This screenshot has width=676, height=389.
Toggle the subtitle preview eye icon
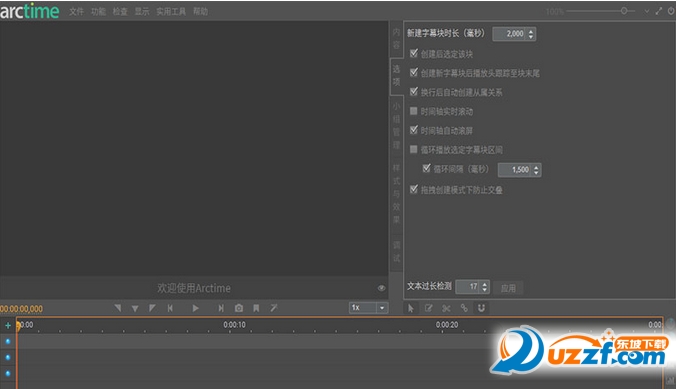point(382,288)
